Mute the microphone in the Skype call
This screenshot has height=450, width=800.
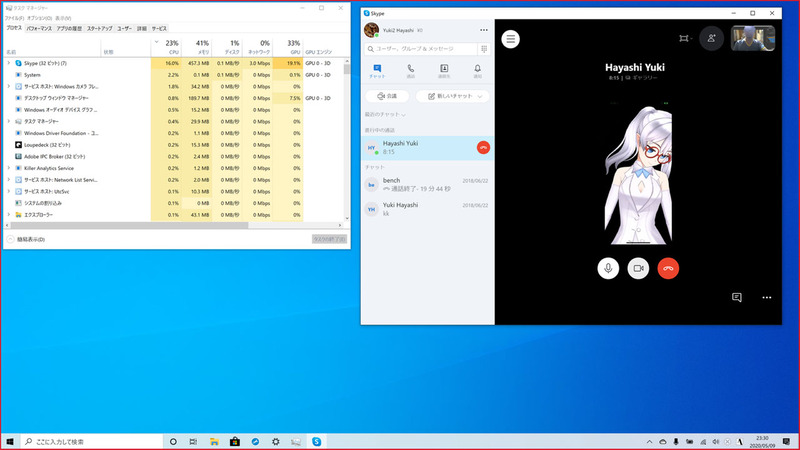[x=608, y=268]
